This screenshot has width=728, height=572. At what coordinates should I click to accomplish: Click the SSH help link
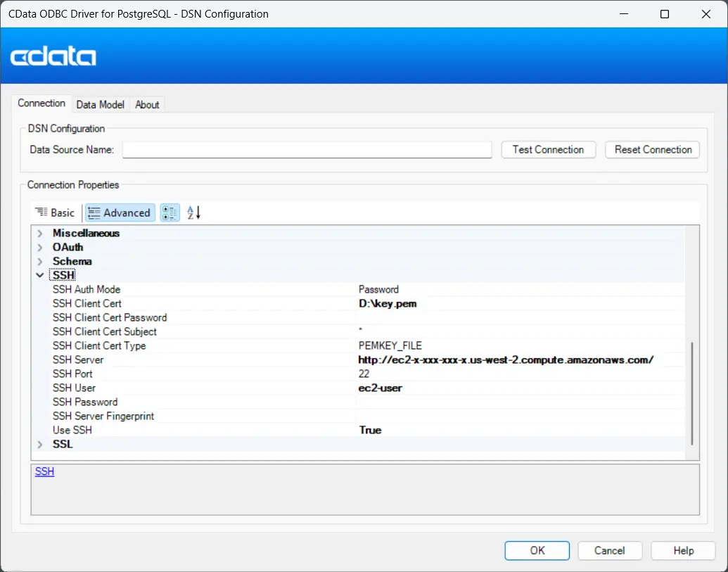tap(44, 471)
